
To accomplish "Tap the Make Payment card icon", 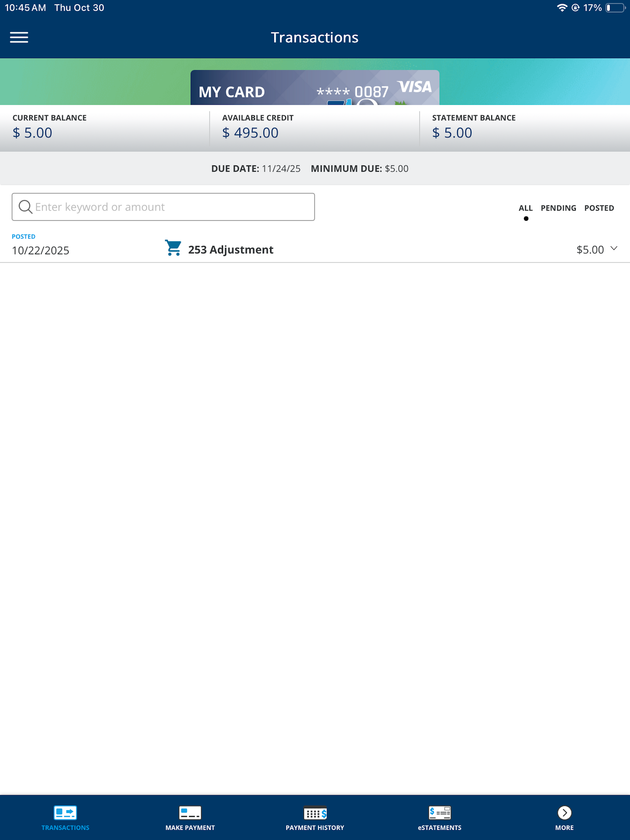I will [x=190, y=813].
